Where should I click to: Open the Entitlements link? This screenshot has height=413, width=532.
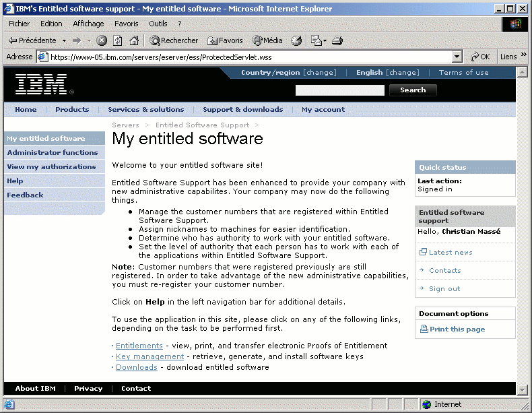tap(139, 346)
